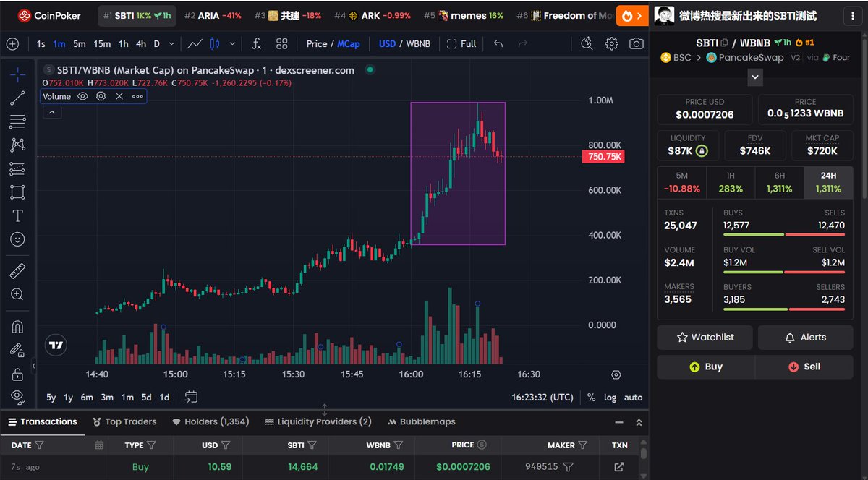Open the emoji icons tool
The image size is (868, 480).
point(17,239)
